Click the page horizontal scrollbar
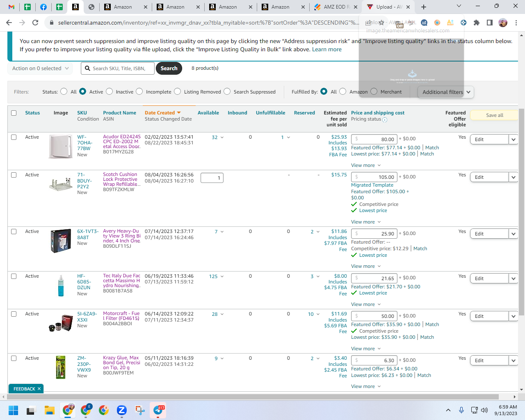The height and width of the screenshot is (420, 525). pos(252,397)
